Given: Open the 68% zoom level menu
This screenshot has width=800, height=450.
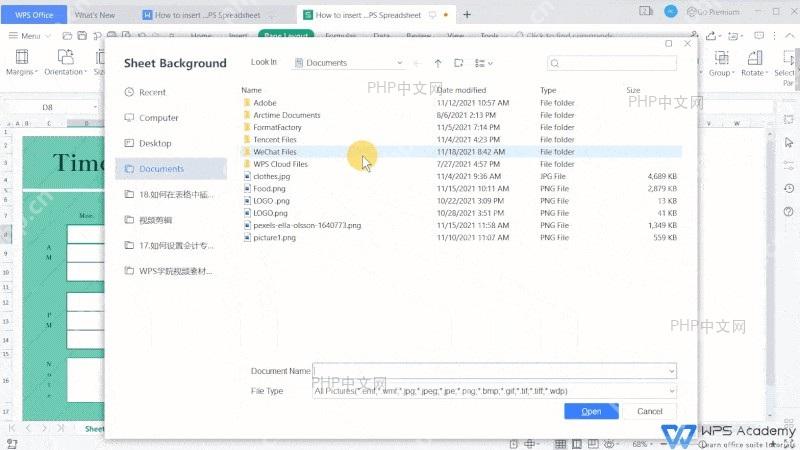Looking at the screenshot, I should 642,444.
